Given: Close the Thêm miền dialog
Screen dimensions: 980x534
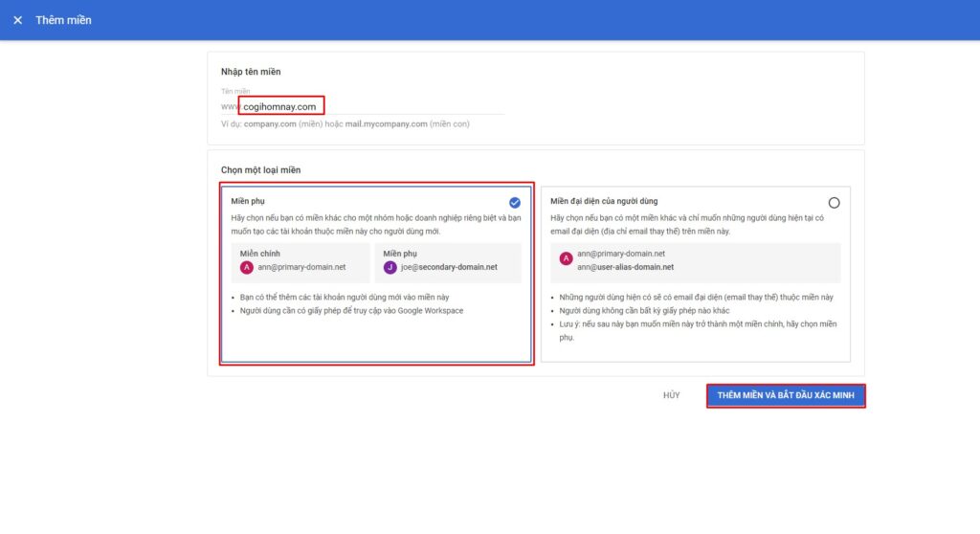Looking at the screenshot, I should click(x=18, y=20).
